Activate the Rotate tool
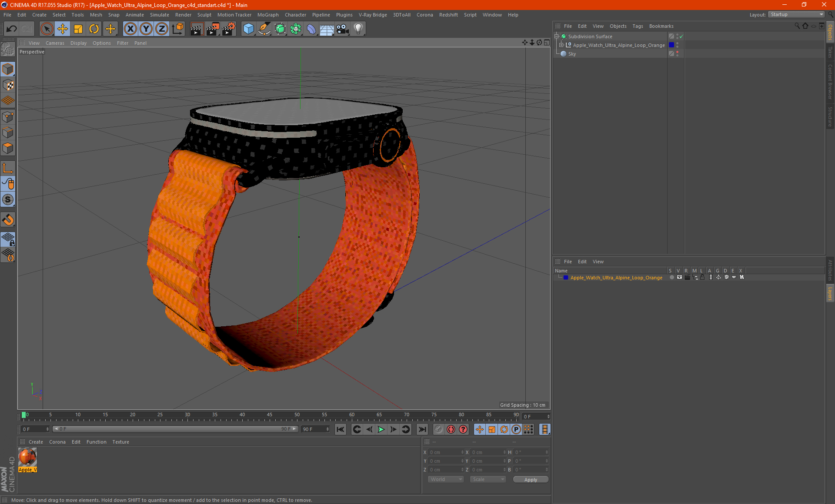Screen dimensions: 835x504 pyautogui.click(x=94, y=29)
